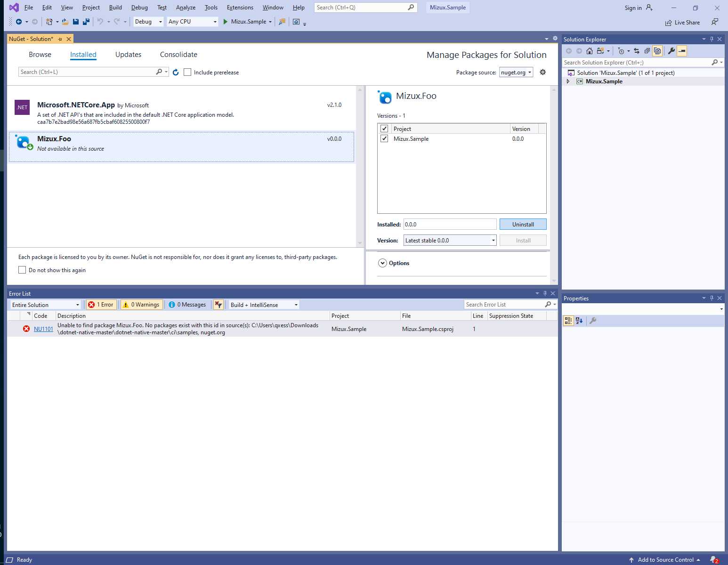Image resolution: width=728 pixels, height=565 pixels.
Task: Open NuGet package source settings gear
Action: (543, 72)
